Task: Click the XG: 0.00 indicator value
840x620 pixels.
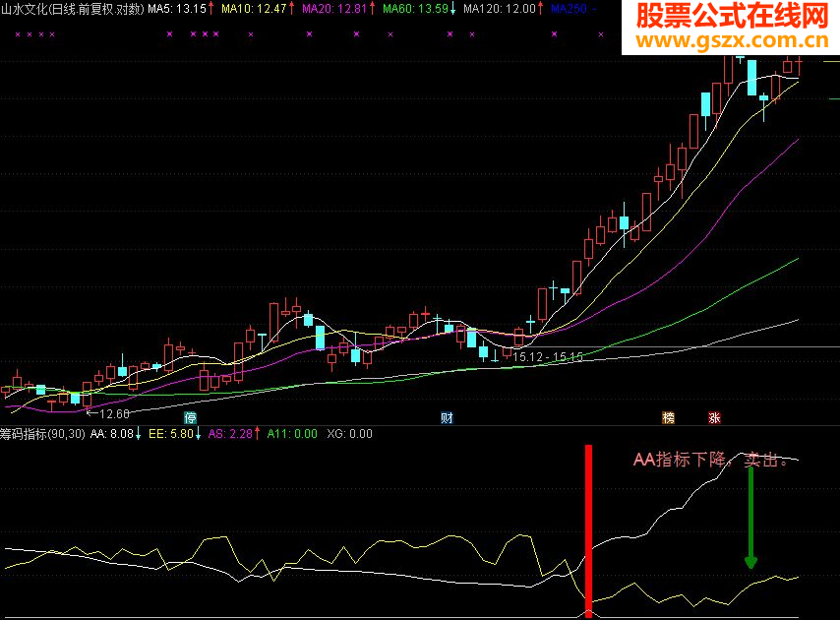Action: pos(350,434)
